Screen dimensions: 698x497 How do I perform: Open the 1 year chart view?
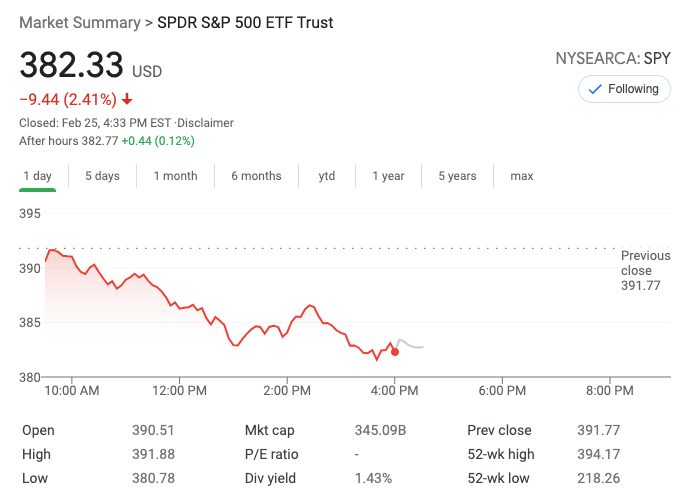click(388, 176)
